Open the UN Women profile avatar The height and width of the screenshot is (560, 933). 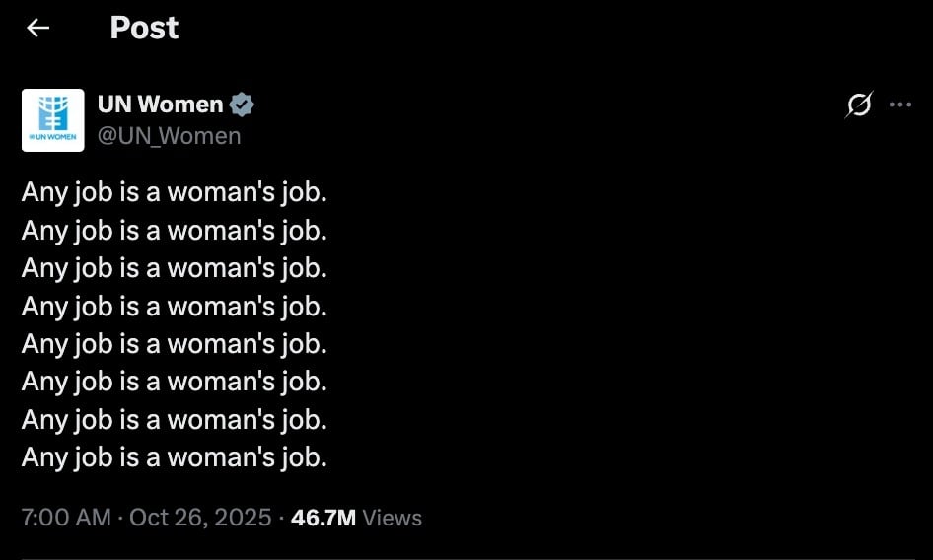52,120
